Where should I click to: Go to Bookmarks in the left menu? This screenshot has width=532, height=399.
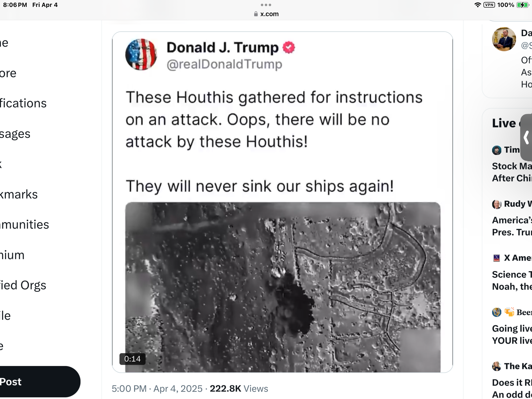19,195
